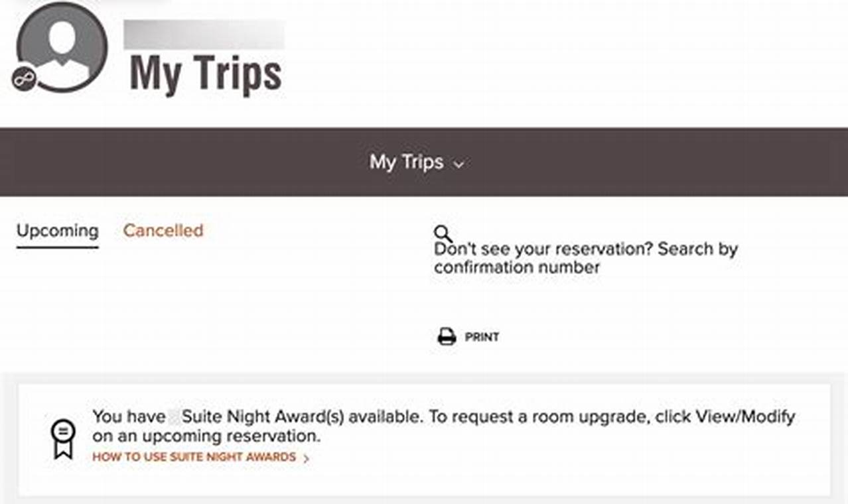This screenshot has width=848, height=504.
Task: Click the My Trips page heading
Action: click(206, 75)
